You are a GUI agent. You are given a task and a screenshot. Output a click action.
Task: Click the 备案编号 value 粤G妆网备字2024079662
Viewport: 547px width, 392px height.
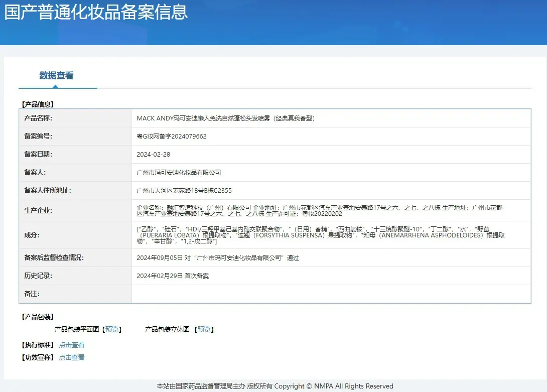[x=172, y=137]
